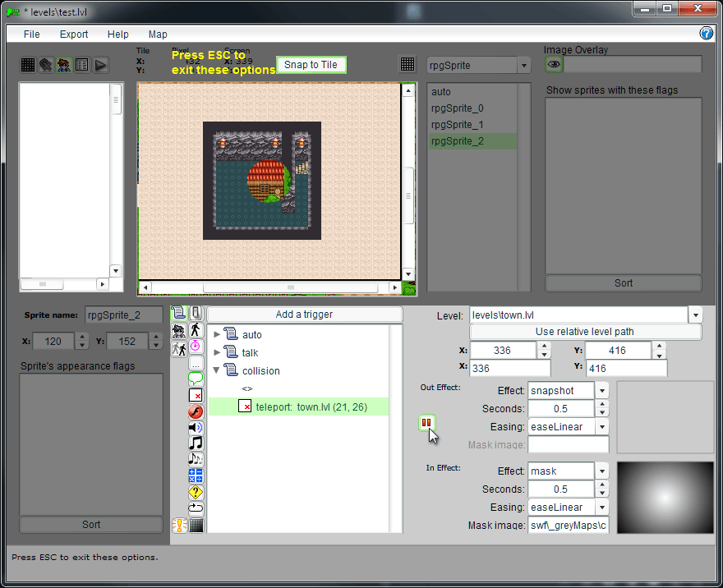Toggle the red link between Out and In effects
723x588 pixels.
[x=426, y=423]
